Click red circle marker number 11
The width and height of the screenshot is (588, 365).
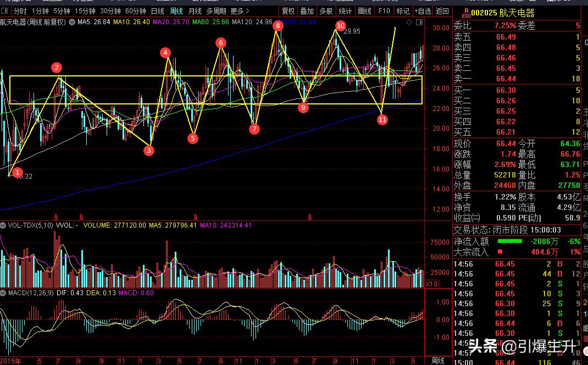pos(382,119)
